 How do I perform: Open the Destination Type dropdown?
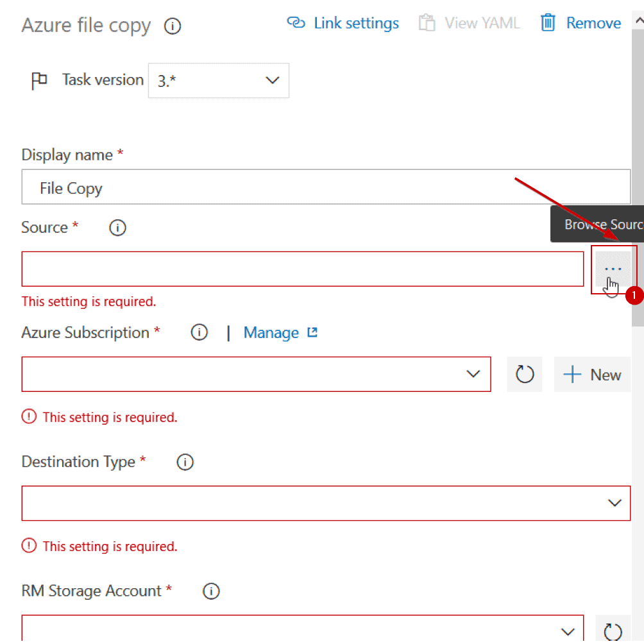[x=325, y=503]
